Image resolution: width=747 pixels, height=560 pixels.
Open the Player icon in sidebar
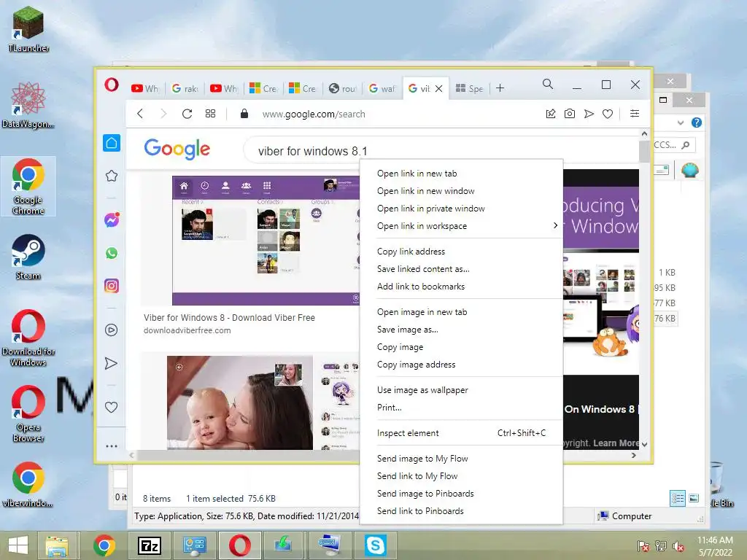pyautogui.click(x=112, y=330)
